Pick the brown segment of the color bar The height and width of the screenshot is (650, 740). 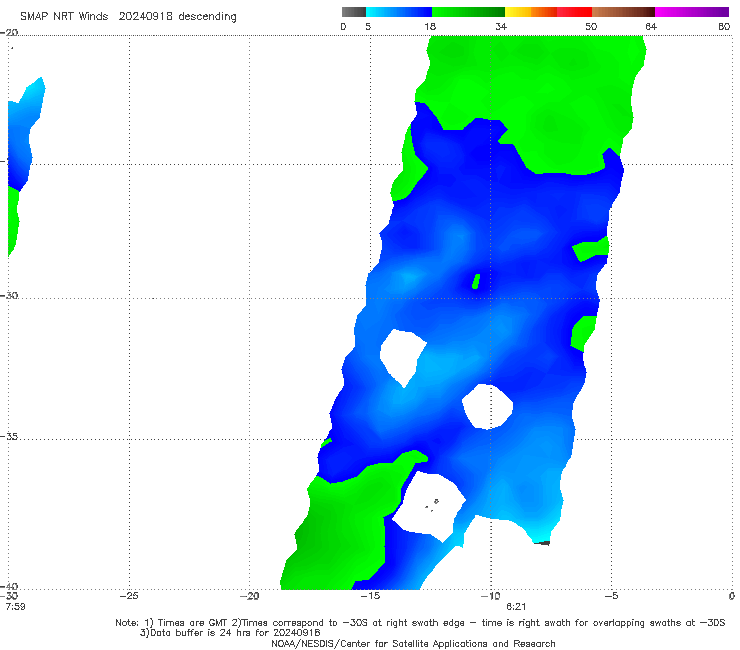(623, 12)
